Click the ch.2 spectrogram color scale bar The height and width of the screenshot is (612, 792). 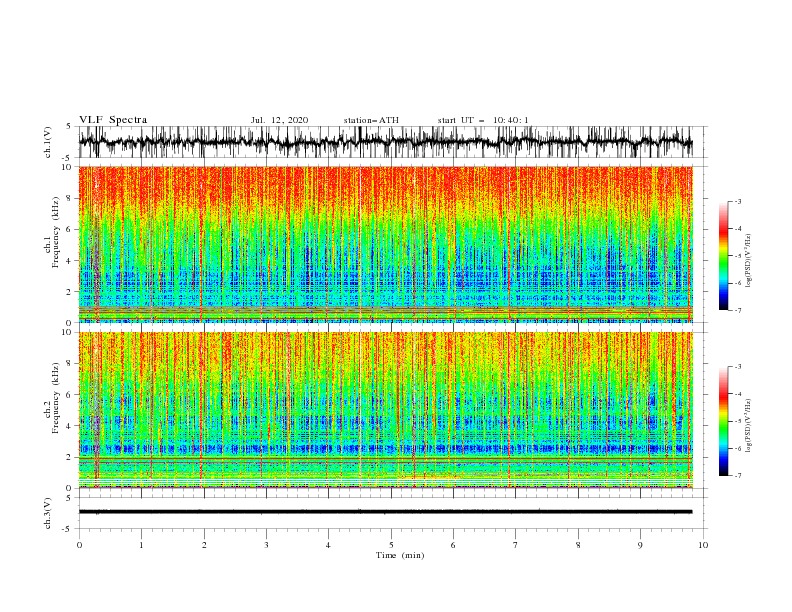[723, 421]
